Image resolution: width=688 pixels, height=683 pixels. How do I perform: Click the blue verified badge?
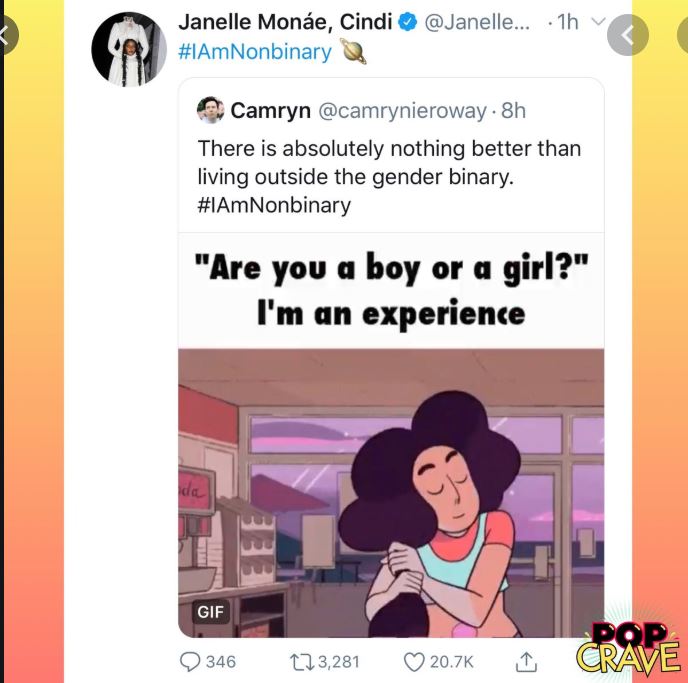pos(407,22)
